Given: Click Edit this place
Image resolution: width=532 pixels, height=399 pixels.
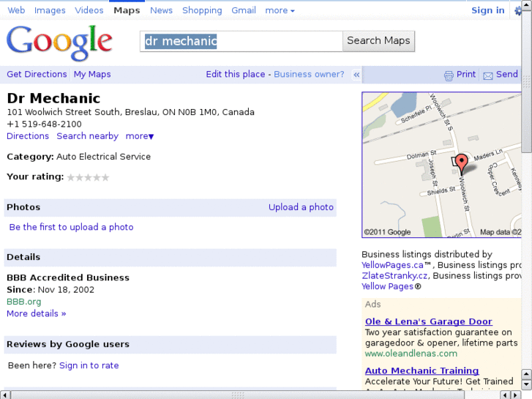Looking at the screenshot, I should (x=236, y=75).
